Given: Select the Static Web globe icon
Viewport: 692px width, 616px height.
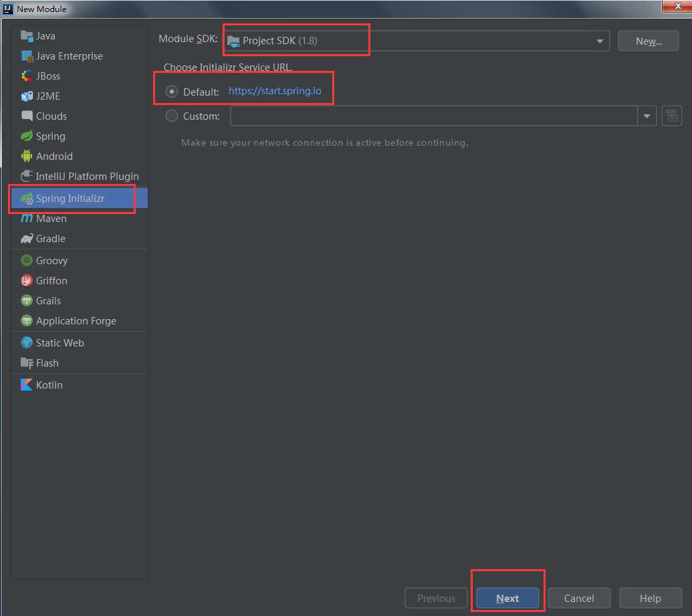Looking at the screenshot, I should 27,342.
